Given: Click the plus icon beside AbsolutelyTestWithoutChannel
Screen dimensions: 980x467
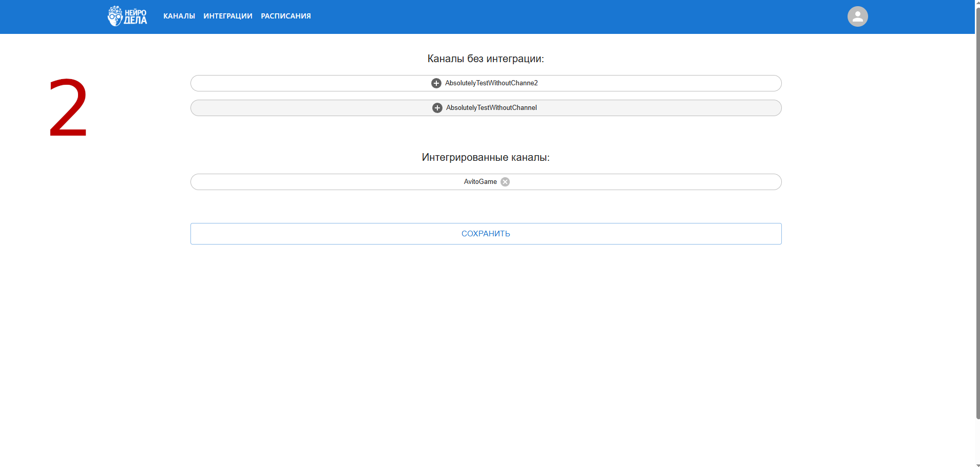Looking at the screenshot, I should 437,108.
